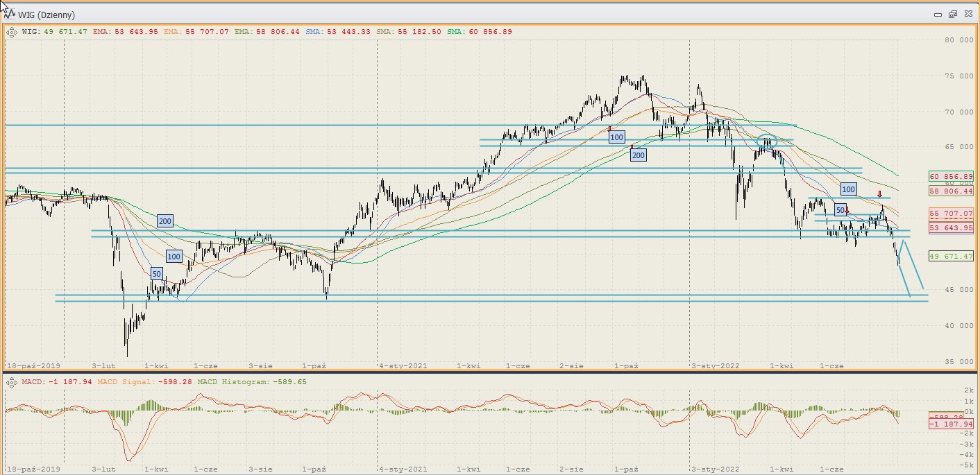
Task: Restore down the WIG chart window
Action: [x=952, y=15]
